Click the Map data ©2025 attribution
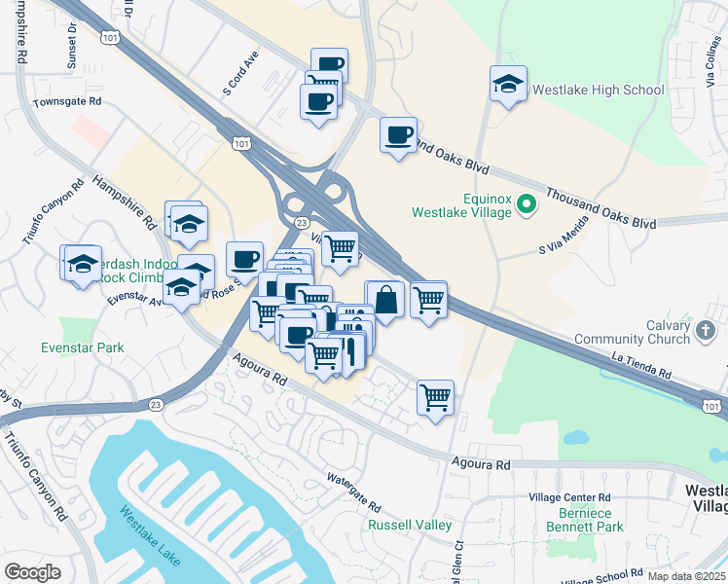Viewport: 728px width, 584px height. point(686,577)
